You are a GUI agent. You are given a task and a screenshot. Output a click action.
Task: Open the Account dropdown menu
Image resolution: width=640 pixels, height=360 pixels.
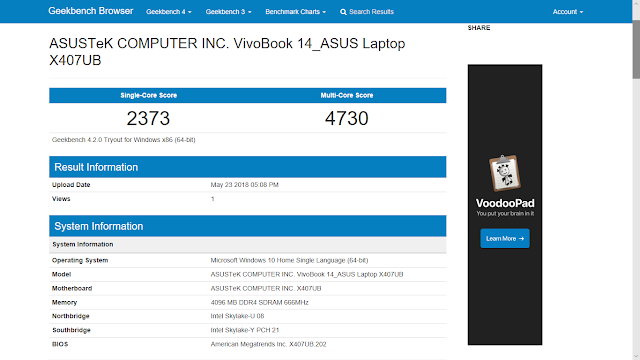568,12
